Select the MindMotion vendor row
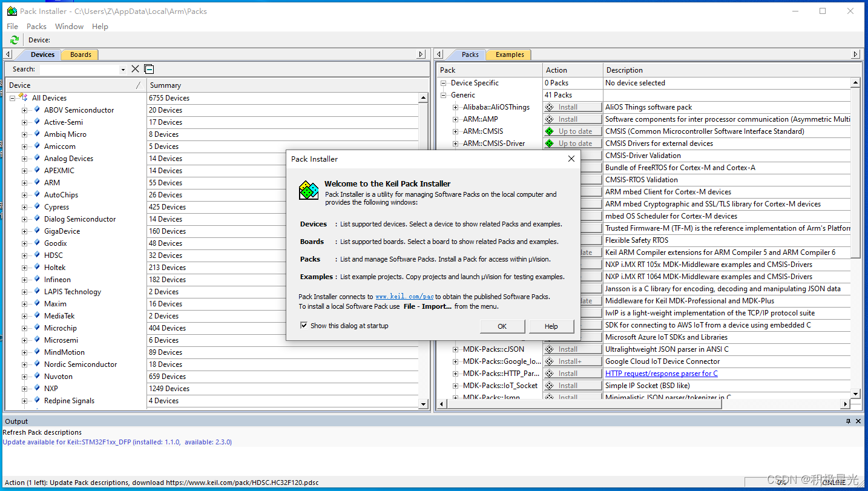This screenshot has height=491, width=868. pos(212,352)
